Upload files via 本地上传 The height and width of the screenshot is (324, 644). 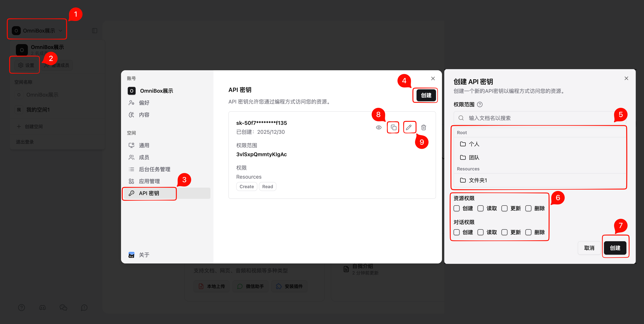pyautogui.click(x=211, y=286)
